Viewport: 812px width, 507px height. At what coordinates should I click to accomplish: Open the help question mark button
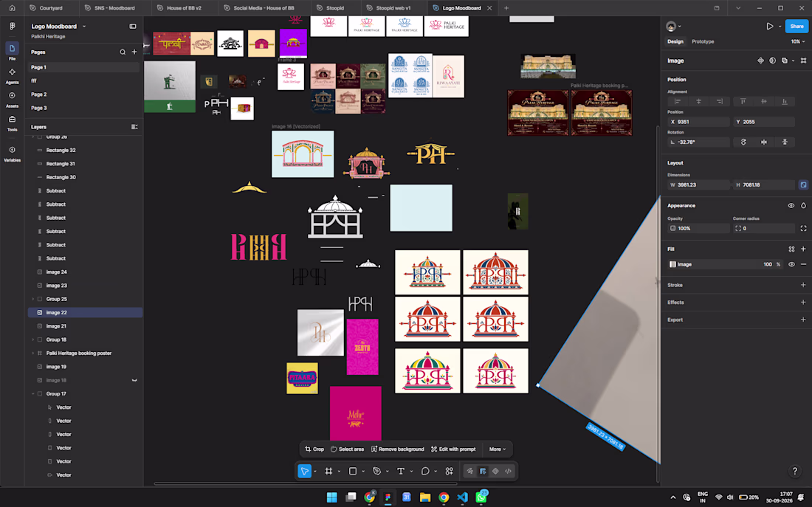[x=795, y=471]
